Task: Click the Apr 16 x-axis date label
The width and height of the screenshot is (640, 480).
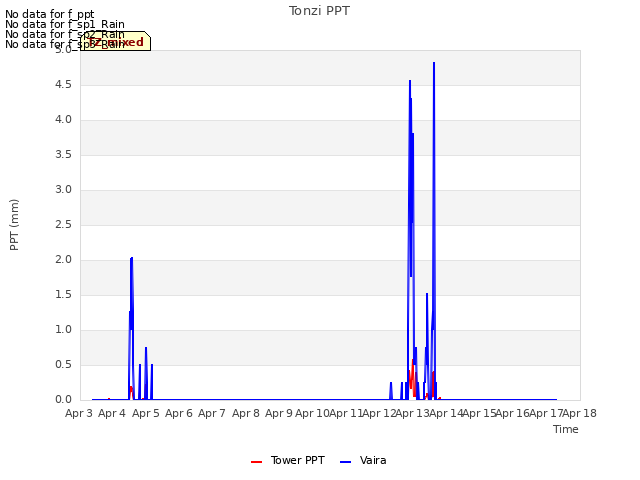Action: (x=513, y=413)
